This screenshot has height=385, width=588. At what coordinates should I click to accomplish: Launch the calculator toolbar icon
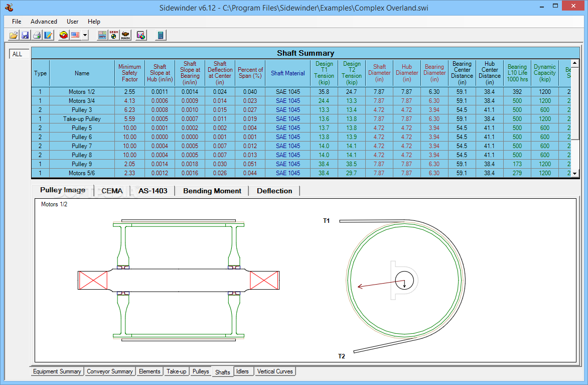click(x=161, y=35)
